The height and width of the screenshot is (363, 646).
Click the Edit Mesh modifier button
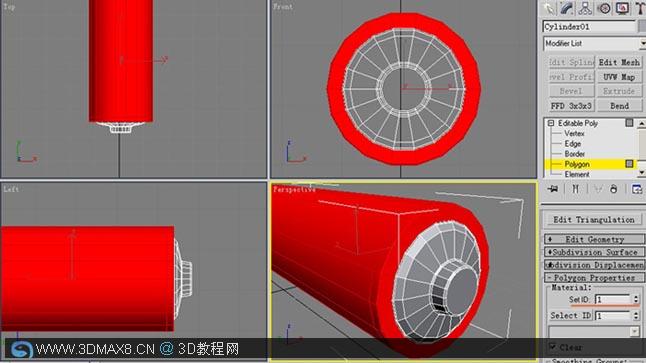coord(619,62)
